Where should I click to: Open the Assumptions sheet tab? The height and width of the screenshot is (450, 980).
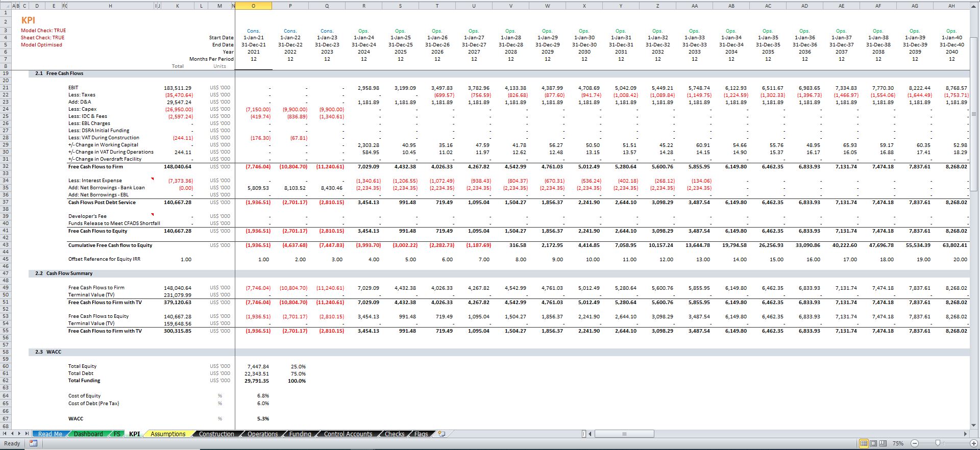tap(168, 434)
